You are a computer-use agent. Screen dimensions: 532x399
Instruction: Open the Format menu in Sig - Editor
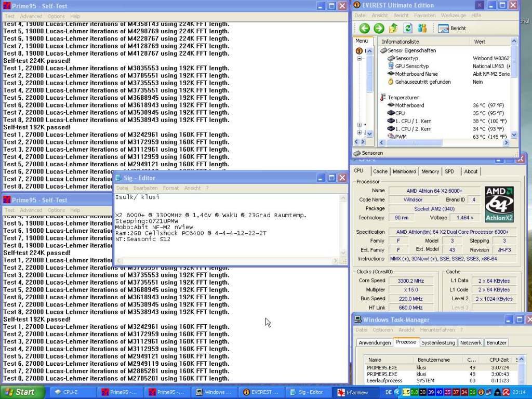pyautogui.click(x=170, y=188)
